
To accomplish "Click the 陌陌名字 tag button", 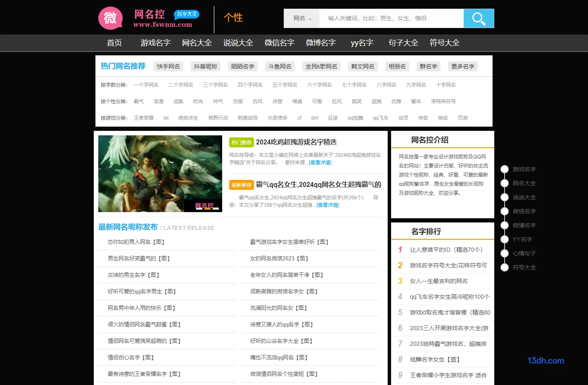I will pyautogui.click(x=243, y=66).
